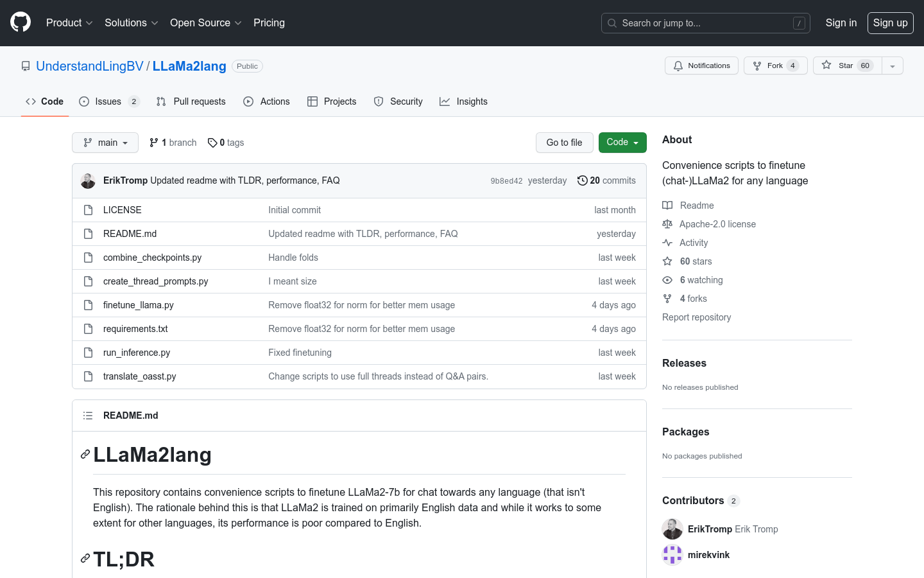
Task: Click ErikTromp's avatar in the commit header
Action: (x=88, y=180)
